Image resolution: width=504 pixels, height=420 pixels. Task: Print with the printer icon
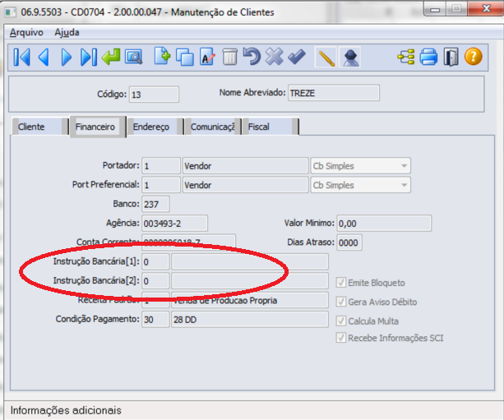point(429,58)
